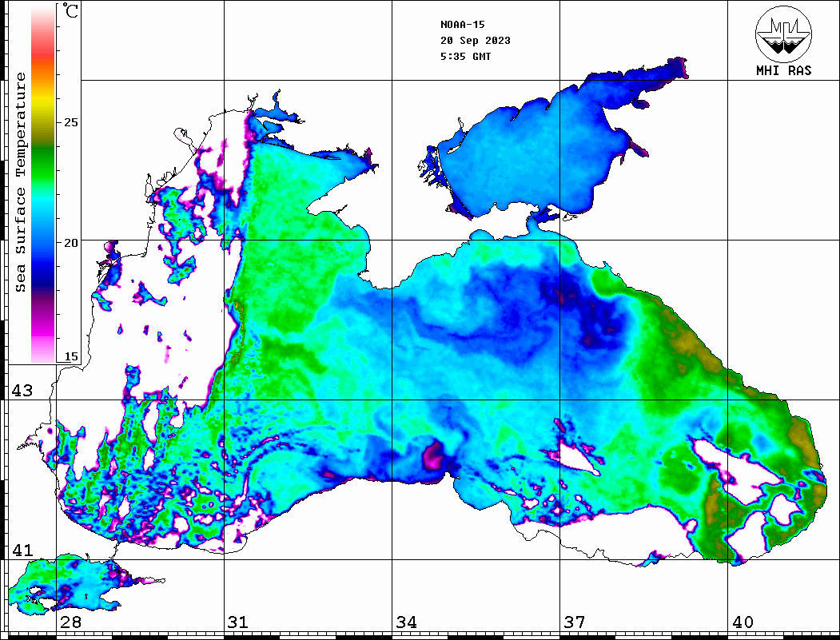Click the date 20 Sep 2023
Image resolution: width=840 pixels, height=640 pixels.
pyautogui.click(x=475, y=41)
